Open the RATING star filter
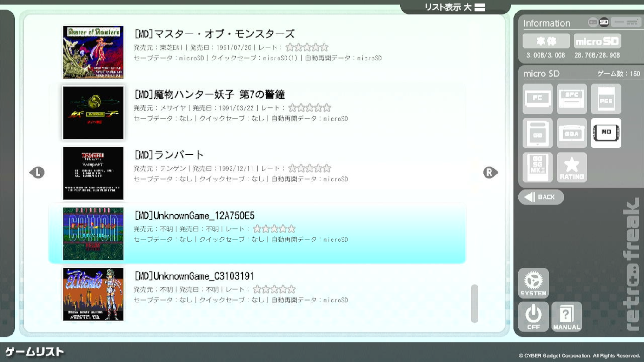The height and width of the screenshot is (362, 644). click(571, 168)
